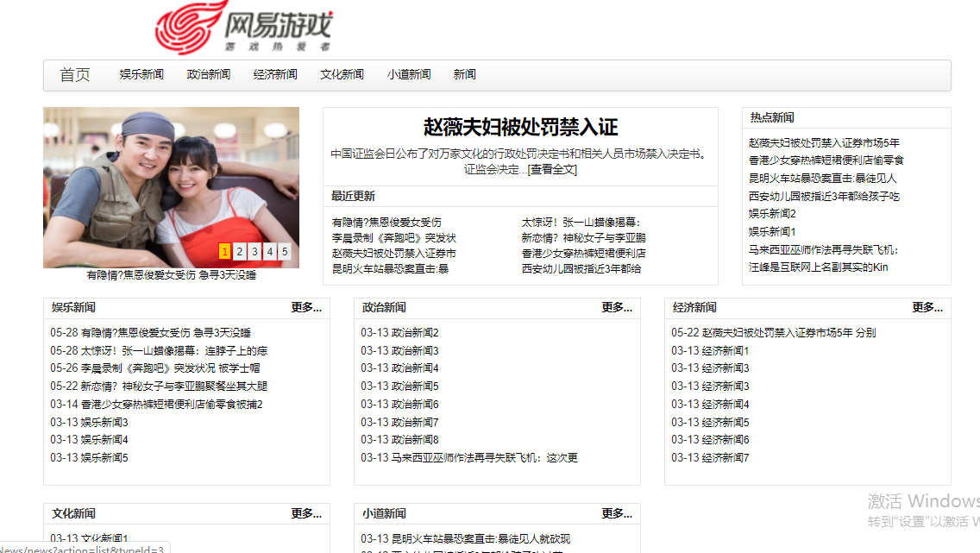
Task: Select carousel slide 5
Action: coord(285,251)
